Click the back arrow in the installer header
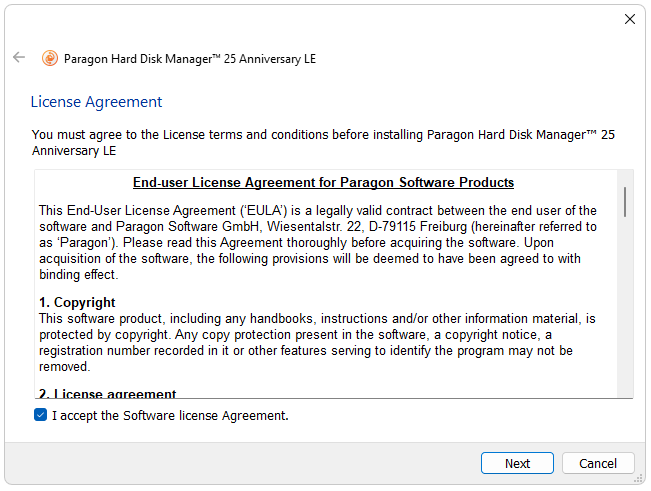651x491 pixels. (x=19, y=58)
